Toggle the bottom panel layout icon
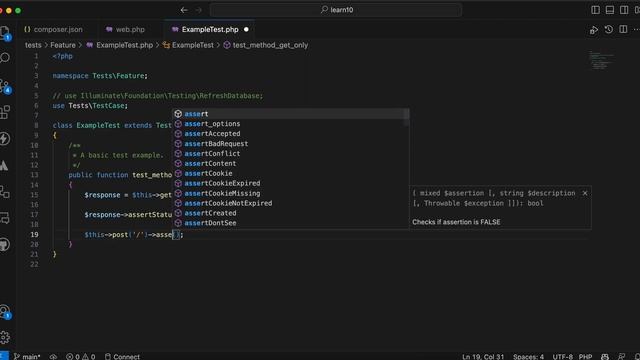 610,10
